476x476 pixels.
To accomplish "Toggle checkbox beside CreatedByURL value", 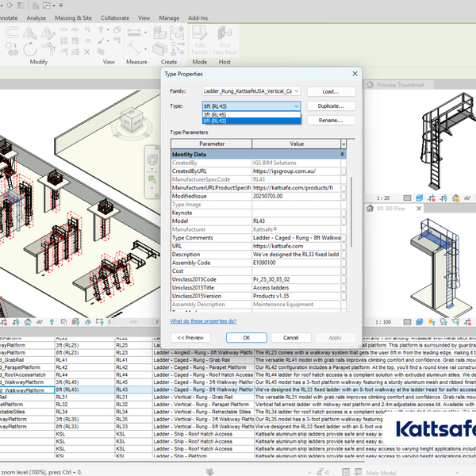I will tap(344, 171).
